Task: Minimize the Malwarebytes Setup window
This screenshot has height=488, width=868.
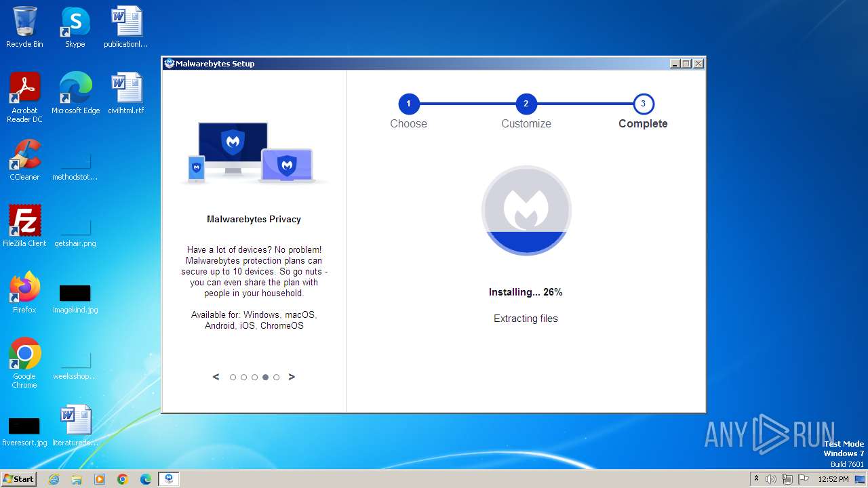Action: coord(675,64)
